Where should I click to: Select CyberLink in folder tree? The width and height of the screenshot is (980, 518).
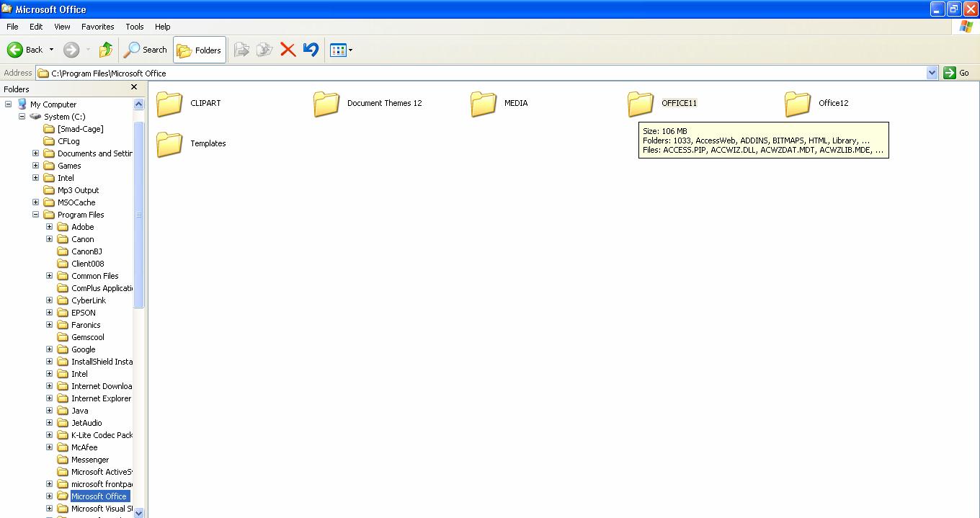(88, 300)
